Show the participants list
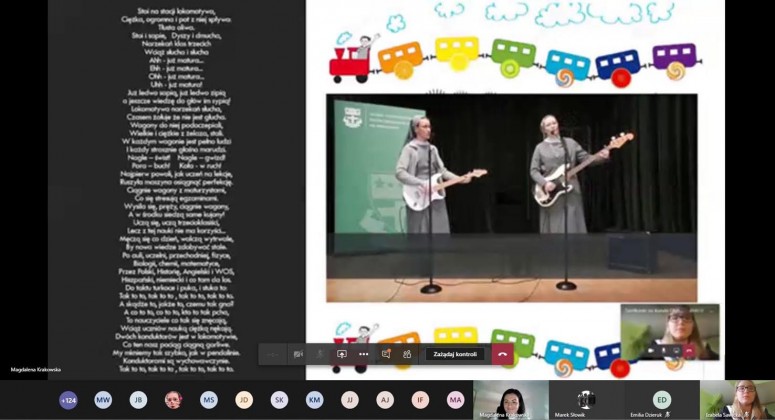The width and height of the screenshot is (775, 420). [407, 354]
